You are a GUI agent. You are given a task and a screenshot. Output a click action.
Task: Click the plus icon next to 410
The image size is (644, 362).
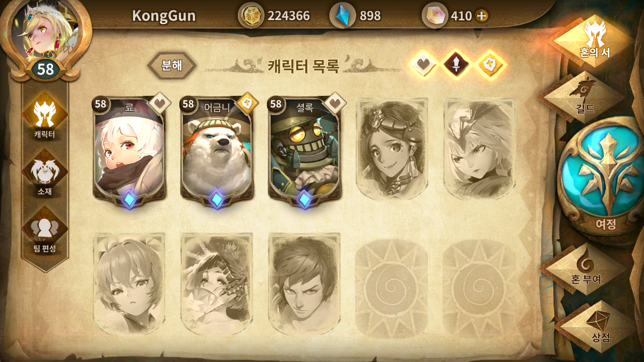click(482, 16)
